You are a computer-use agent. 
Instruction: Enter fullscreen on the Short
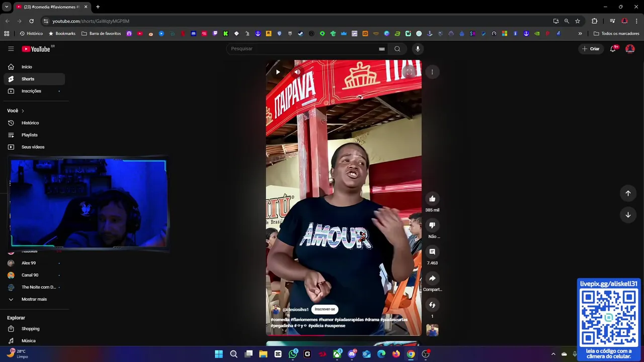(410, 72)
